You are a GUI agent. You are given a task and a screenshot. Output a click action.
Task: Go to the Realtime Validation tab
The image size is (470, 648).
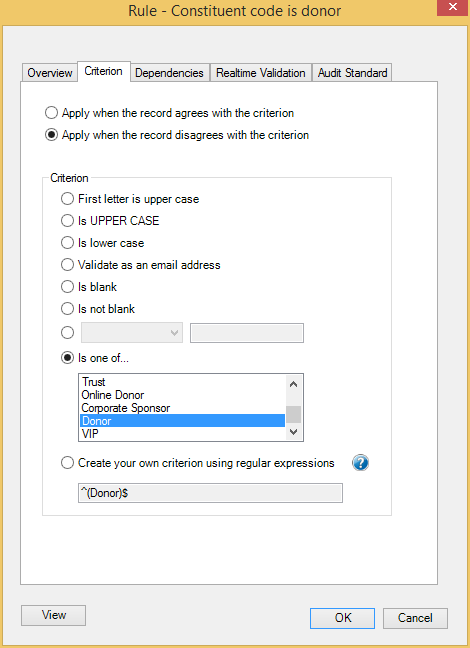[260, 73]
